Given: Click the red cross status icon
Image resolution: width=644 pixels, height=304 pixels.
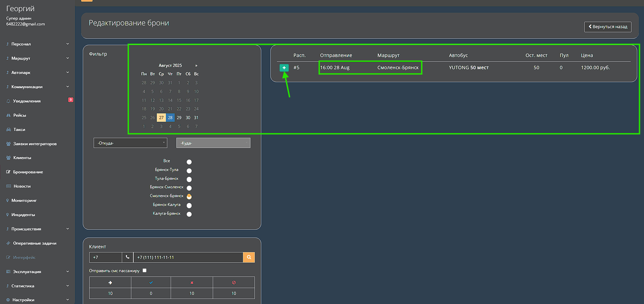Looking at the screenshot, I should pyautogui.click(x=192, y=283).
